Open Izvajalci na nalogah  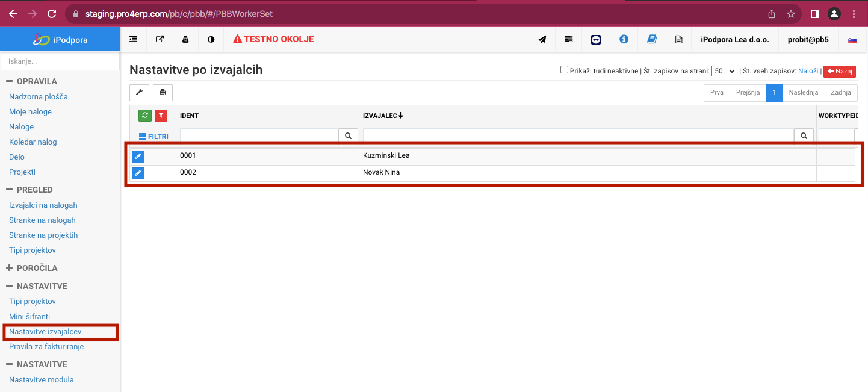coord(43,205)
